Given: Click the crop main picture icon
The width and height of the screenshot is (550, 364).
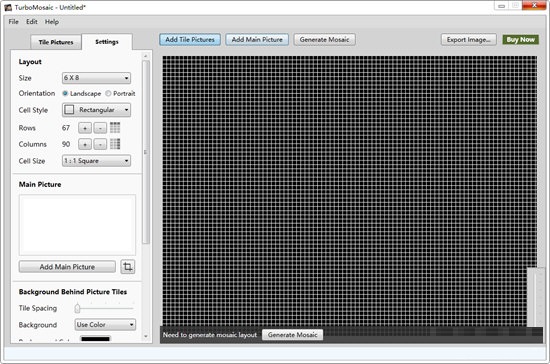Looking at the screenshot, I should coord(128,267).
